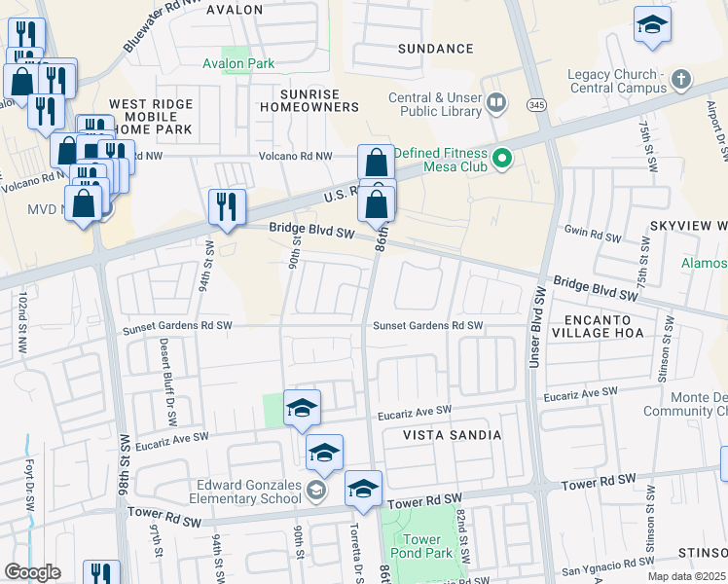This screenshot has height=584, width=728.
Task: Click the Central & Unser Public Library icon
Action: pyautogui.click(x=496, y=103)
